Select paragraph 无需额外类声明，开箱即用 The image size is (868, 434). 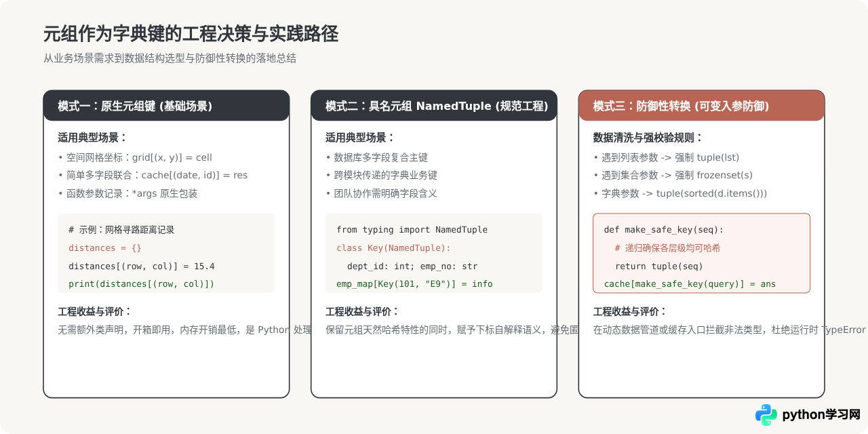tap(184, 330)
